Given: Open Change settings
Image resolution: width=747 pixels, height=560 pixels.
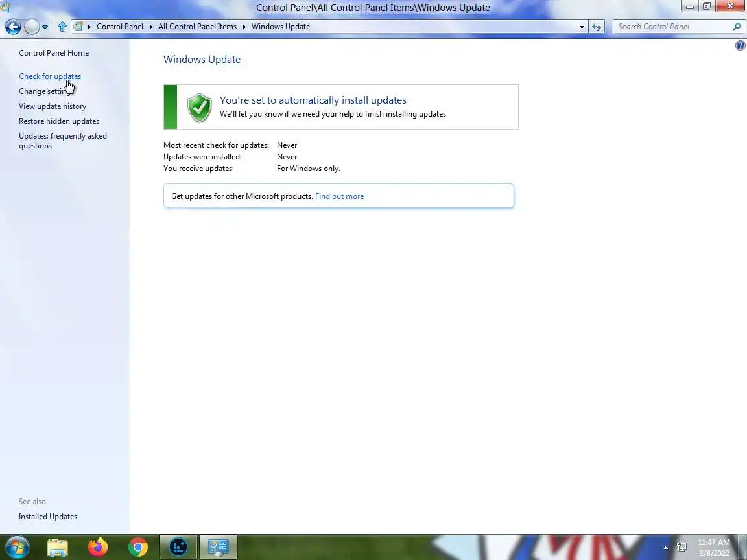Looking at the screenshot, I should click(x=46, y=91).
